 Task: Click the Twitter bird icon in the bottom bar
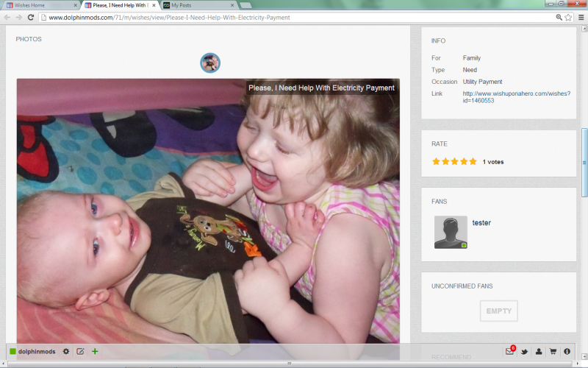pos(524,352)
